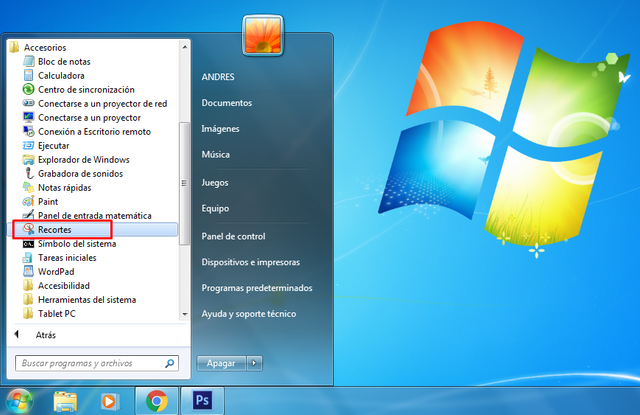Click Tareas iniciales icon

click(28, 257)
